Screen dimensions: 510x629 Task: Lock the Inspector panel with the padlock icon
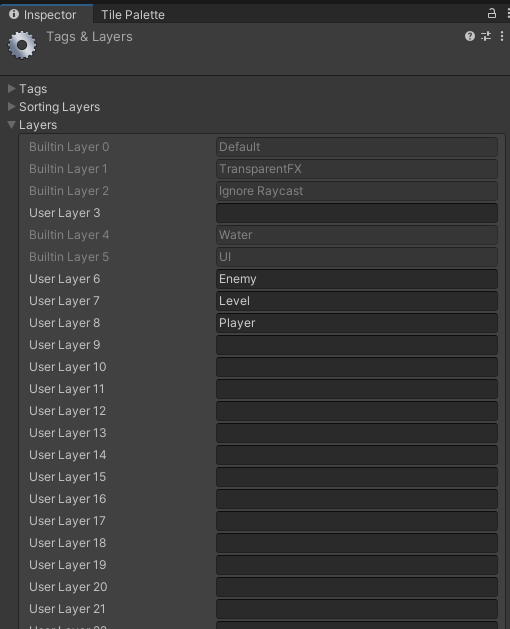click(x=492, y=13)
